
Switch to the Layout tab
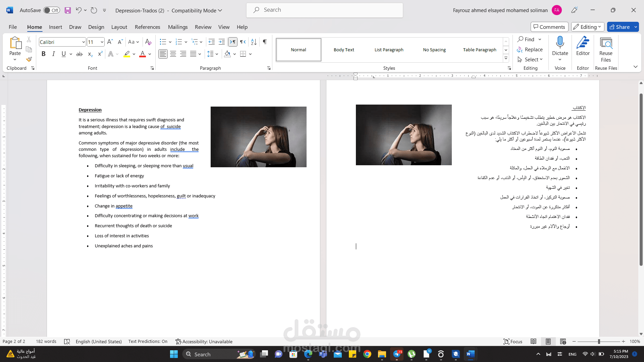click(x=119, y=27)
